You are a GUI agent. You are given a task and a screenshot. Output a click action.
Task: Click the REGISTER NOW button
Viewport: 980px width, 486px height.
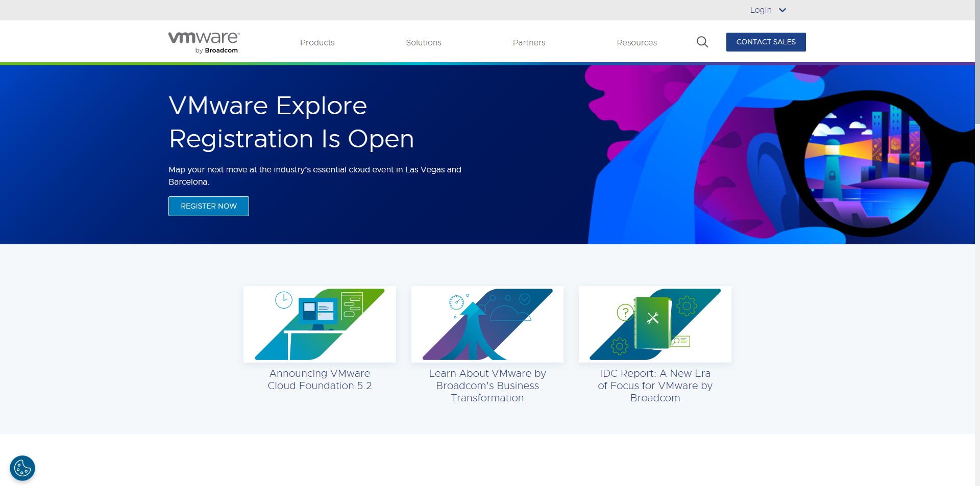[209, 206]
